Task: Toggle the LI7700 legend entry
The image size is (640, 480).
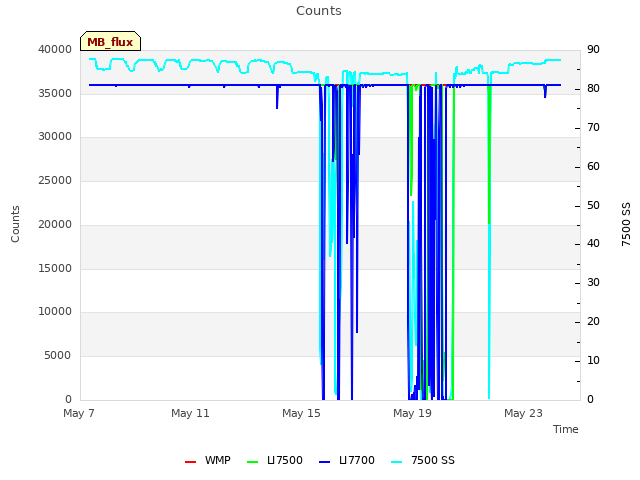Action: point(347,460)
